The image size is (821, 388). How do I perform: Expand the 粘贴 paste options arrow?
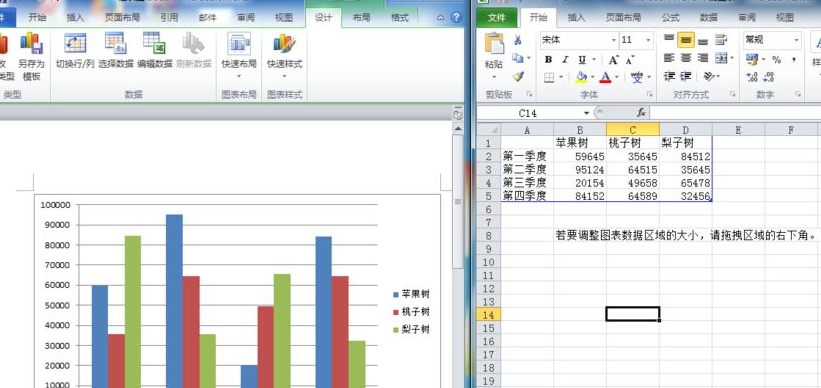click(494, 77)
